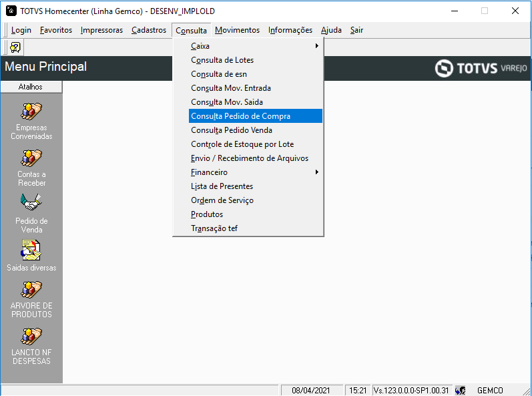
Task: Open Transação tef entry
Action: tap(256, 228)
